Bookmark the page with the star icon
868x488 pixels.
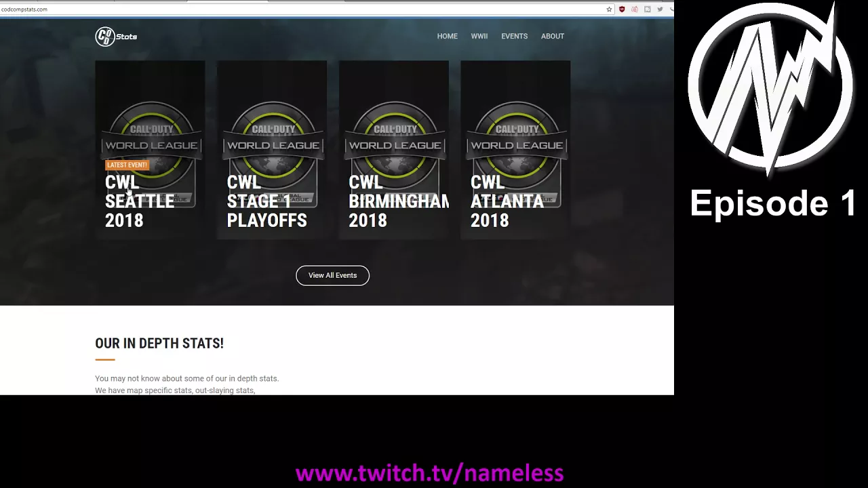click(x=609, y=9)
